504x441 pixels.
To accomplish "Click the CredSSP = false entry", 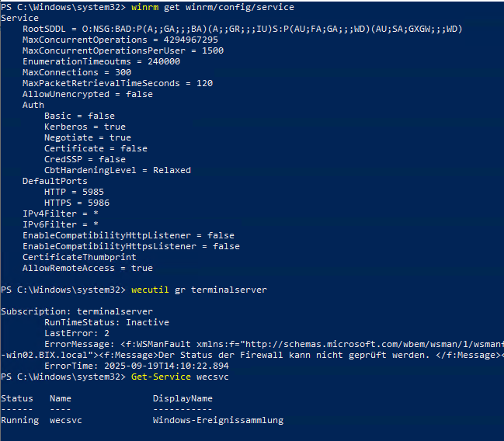I will tap(85, 159).
